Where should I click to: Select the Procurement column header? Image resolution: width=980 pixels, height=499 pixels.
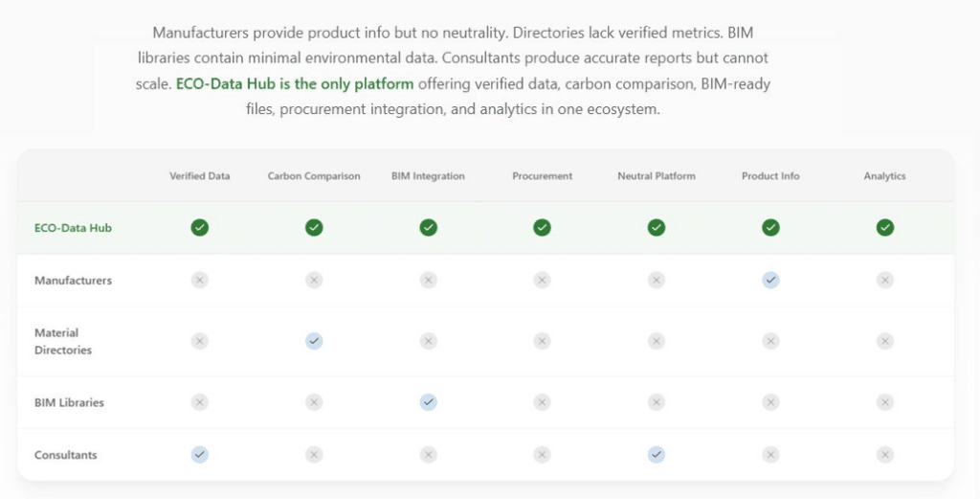542,176
